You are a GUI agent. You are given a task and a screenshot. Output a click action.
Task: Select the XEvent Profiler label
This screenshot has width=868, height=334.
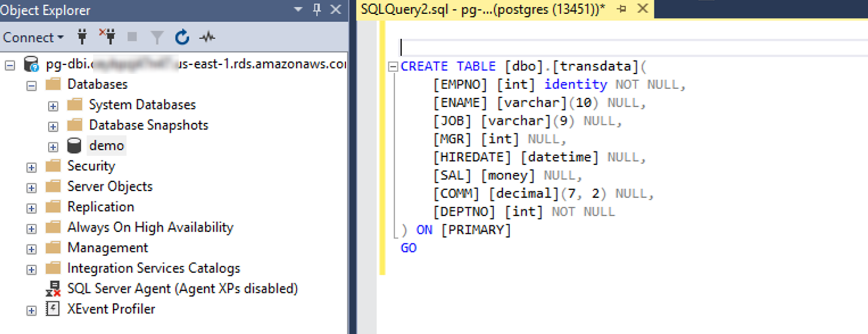[111, 309]
